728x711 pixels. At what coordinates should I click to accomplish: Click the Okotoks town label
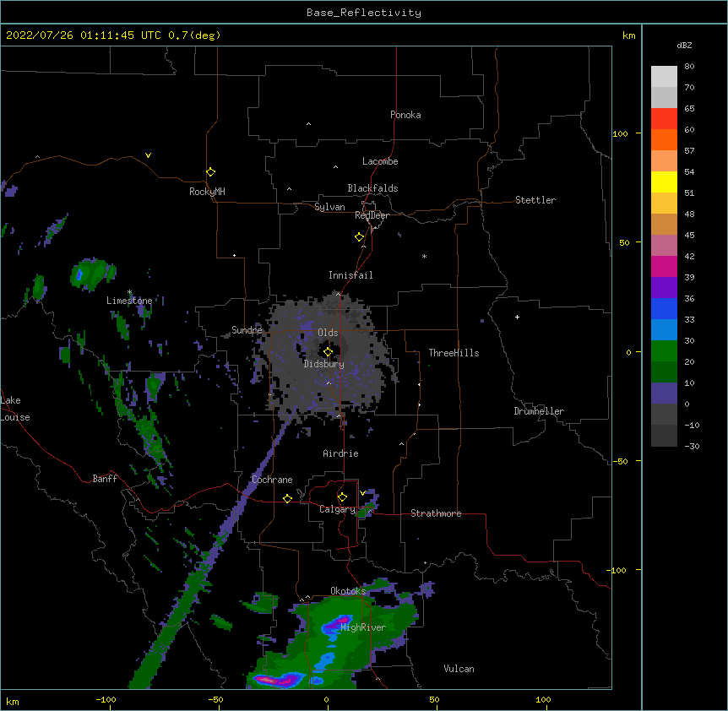[348, 591]
